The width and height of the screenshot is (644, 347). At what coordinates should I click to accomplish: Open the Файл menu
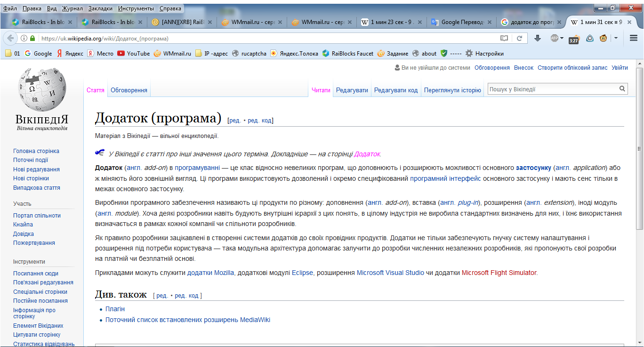(10, 8)
